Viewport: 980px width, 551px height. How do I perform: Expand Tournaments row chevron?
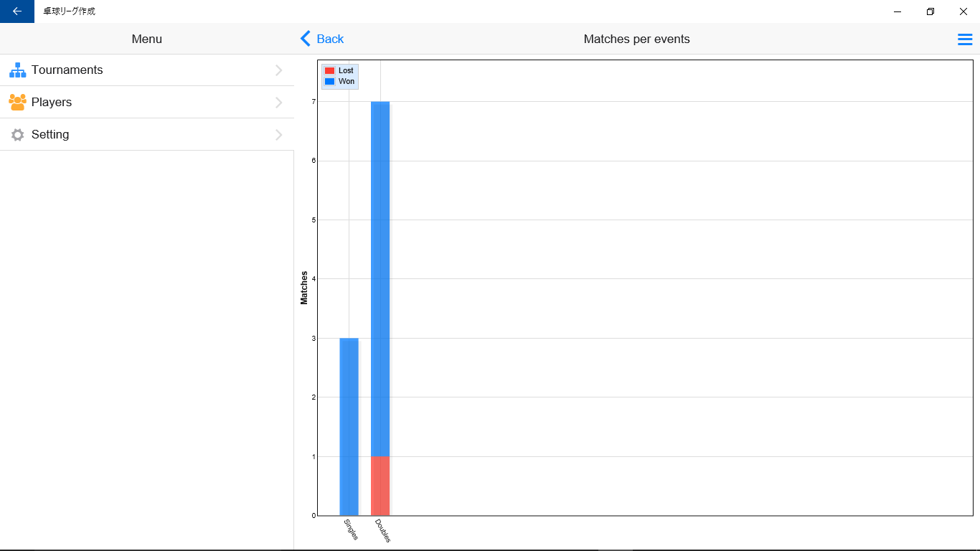point(279,70)
